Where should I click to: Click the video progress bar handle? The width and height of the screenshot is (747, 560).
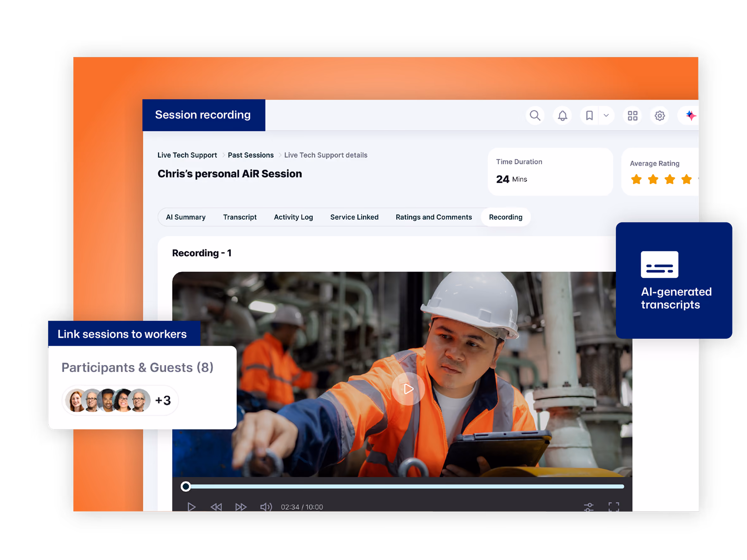pyautogui.click(x=185, y=486)
